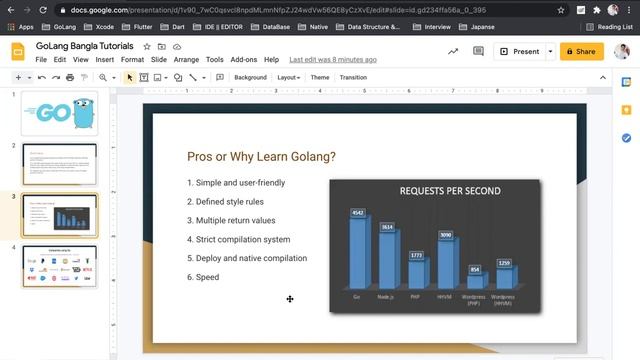Screen dimensions: 640x360
Task: Open the Layout dropdown
Action: 289,78
